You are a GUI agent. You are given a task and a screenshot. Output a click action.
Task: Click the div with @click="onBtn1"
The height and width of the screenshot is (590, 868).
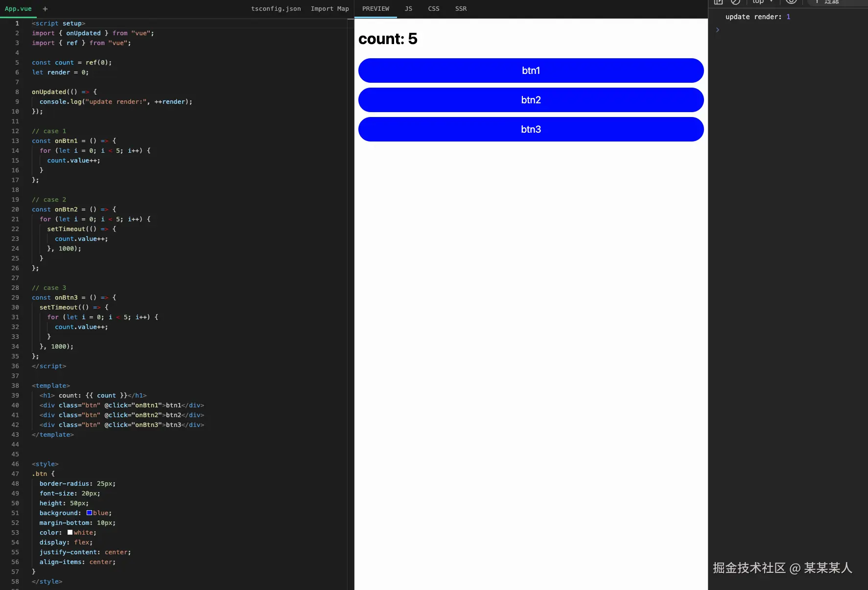click(x=121, y=405)
